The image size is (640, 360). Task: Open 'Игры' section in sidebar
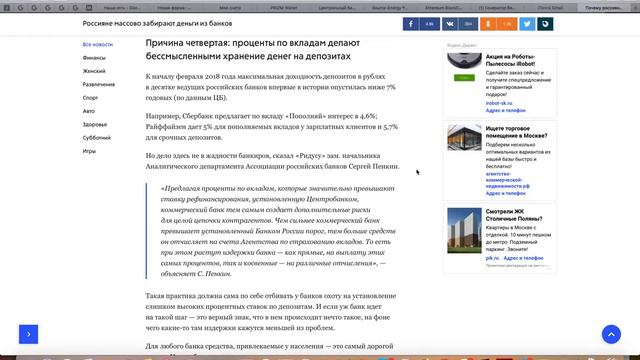(89, 151)
